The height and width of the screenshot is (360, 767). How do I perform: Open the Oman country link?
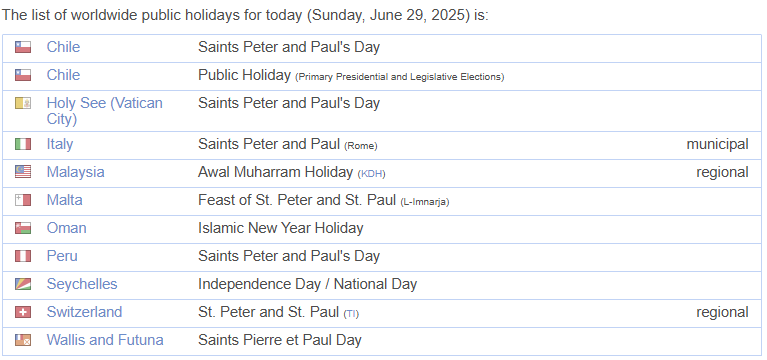pyautogui.click(x=67, y=228)
